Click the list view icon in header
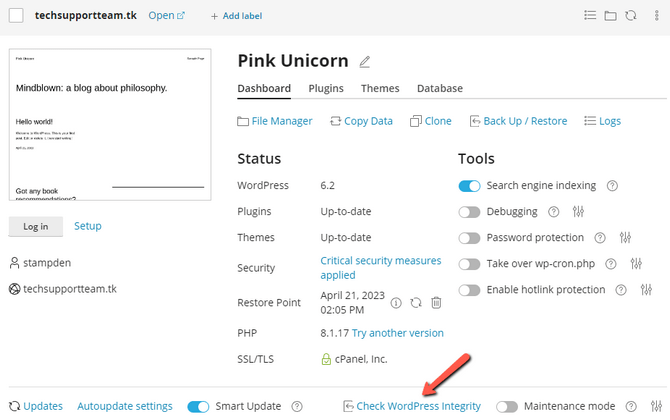This screenshot has width=670, height=420. coord(590,16)
